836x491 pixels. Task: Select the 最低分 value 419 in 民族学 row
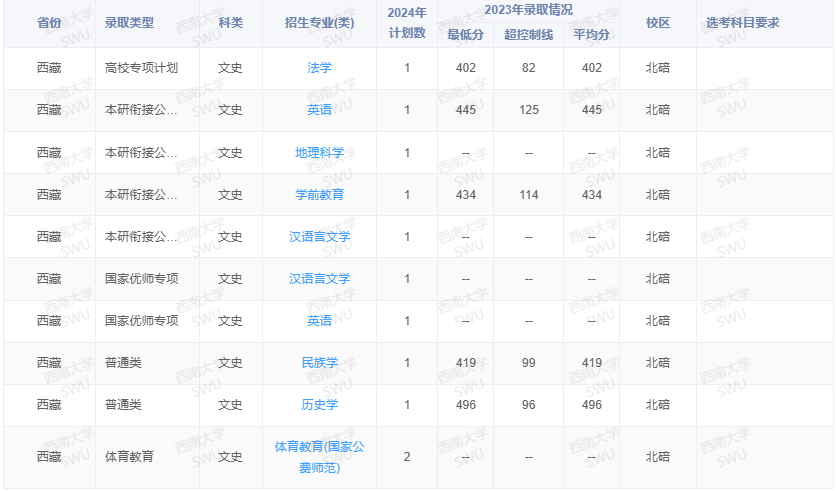pyautogui.click(x=466, y=363)
